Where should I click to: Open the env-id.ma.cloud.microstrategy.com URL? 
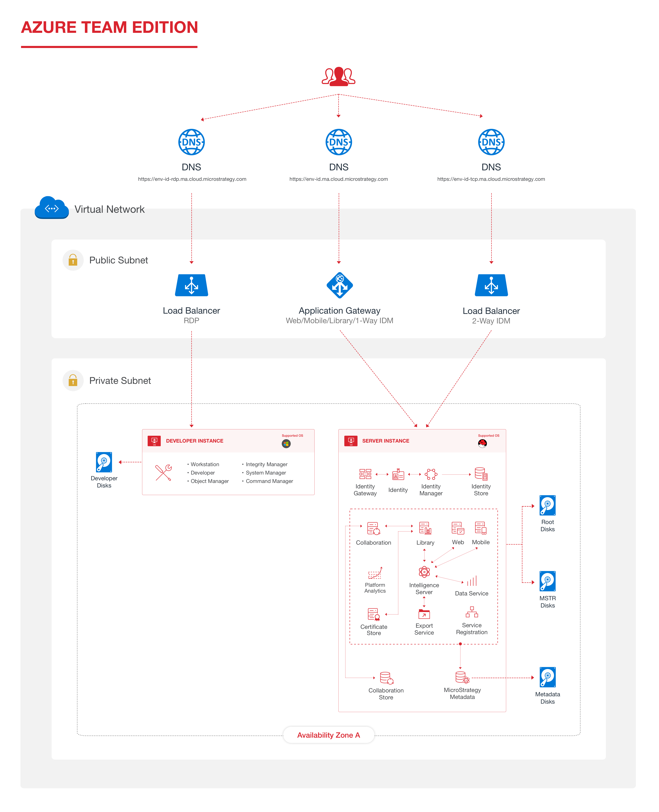point(338,179)
